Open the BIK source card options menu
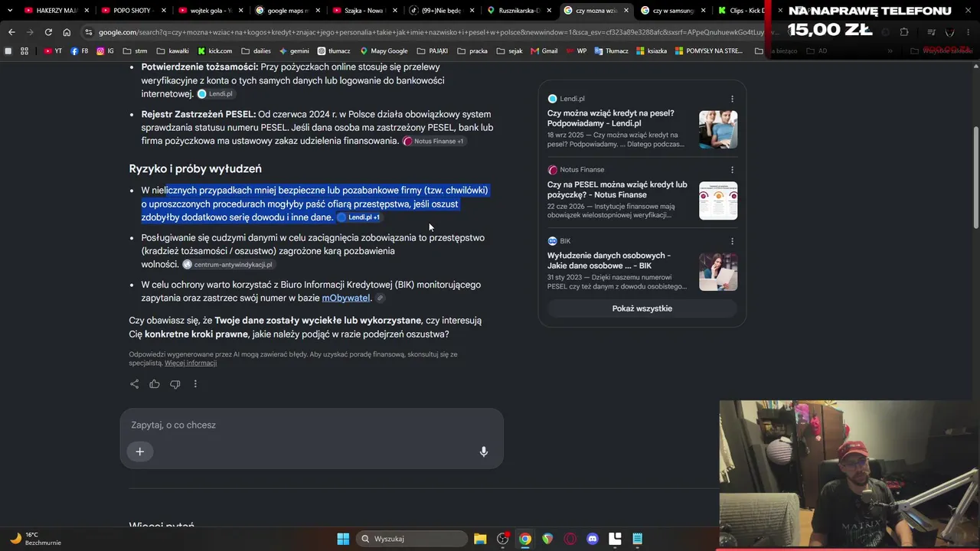This screenshot has height=551, width=980. click(x=732, y=241)
